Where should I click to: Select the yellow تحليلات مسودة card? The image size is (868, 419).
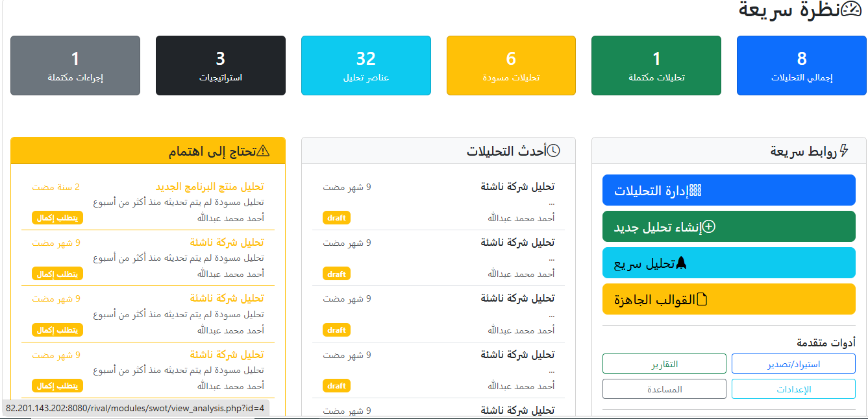coord(511,66)
